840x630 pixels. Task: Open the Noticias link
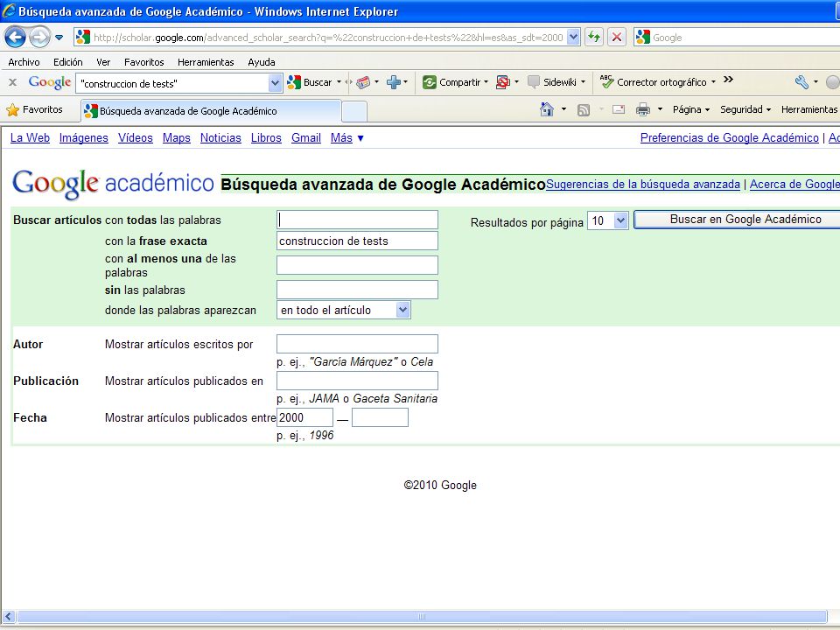click(x=220, y=137)
